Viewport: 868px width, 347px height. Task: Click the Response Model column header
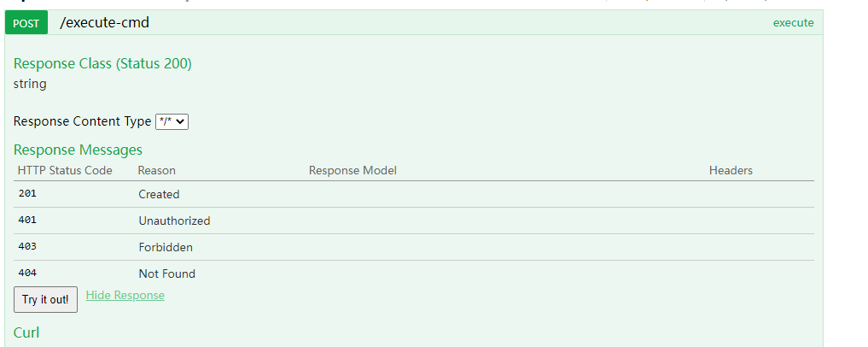tap(352, 170)
